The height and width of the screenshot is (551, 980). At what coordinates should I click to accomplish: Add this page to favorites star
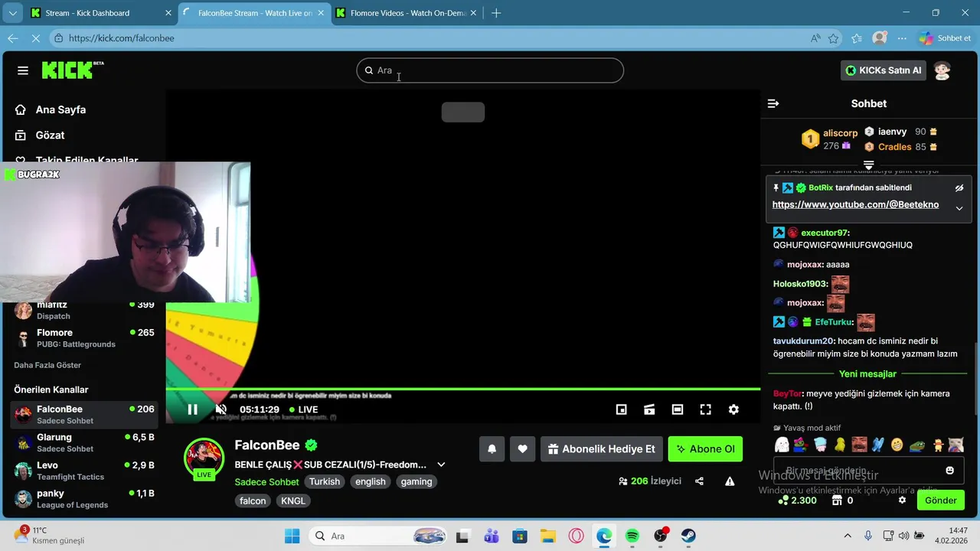(x=834, y=38)
